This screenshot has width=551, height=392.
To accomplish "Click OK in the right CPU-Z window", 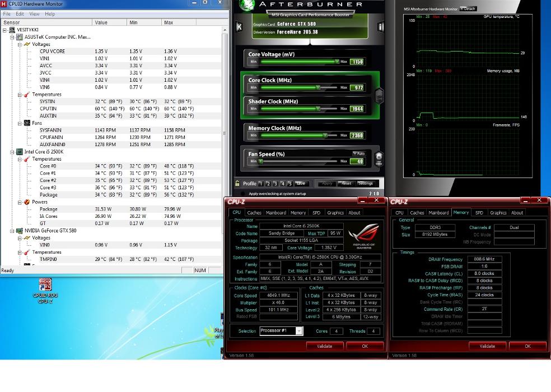I will pyautogui.click(x=527, y=346).
